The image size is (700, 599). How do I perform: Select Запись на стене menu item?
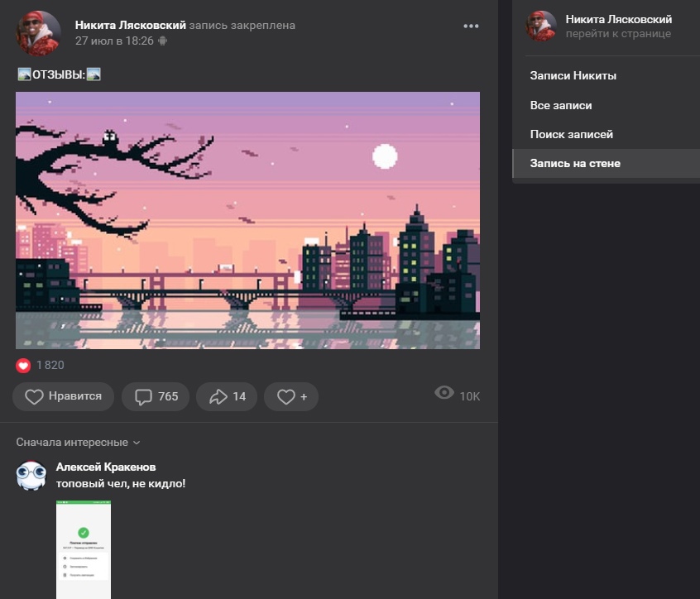(x=575, y=164)
